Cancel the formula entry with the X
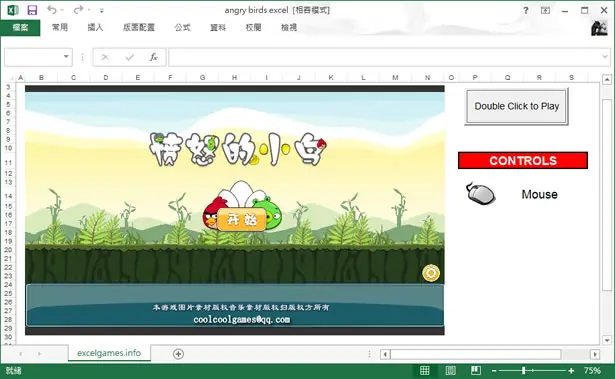 click(x=105, y=58)
